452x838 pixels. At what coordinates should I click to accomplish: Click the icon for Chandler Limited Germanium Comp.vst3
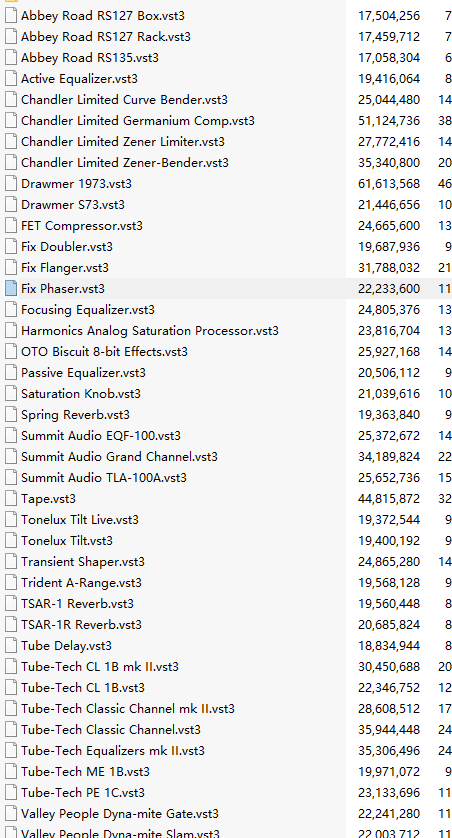(x=11, y=120)
